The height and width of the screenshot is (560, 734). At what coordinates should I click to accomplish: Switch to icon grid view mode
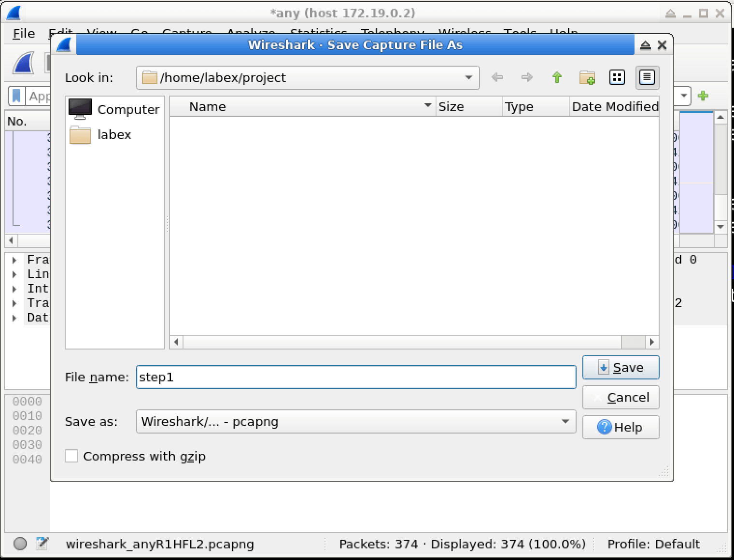[x=617, y=78]
